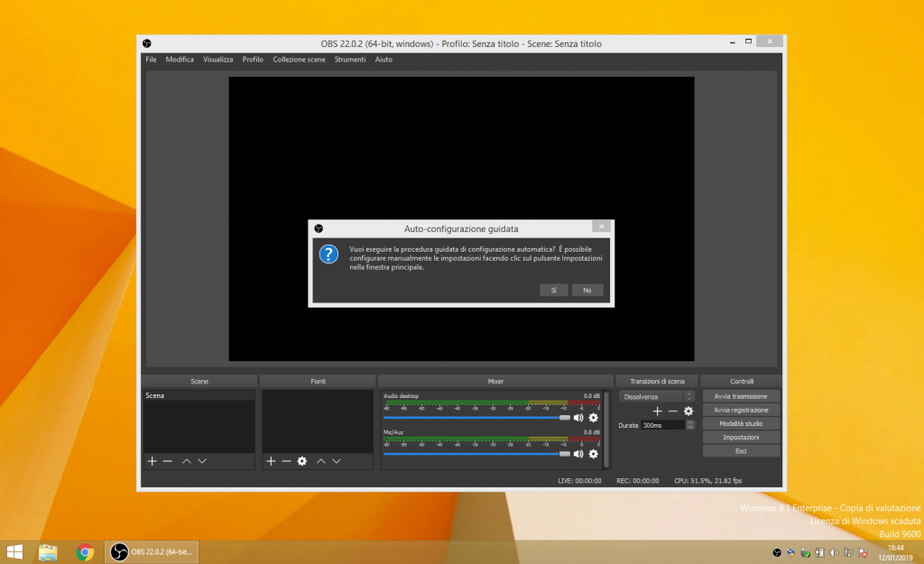
Task: Click the Esci button
Action: click(x=741, y=451)
